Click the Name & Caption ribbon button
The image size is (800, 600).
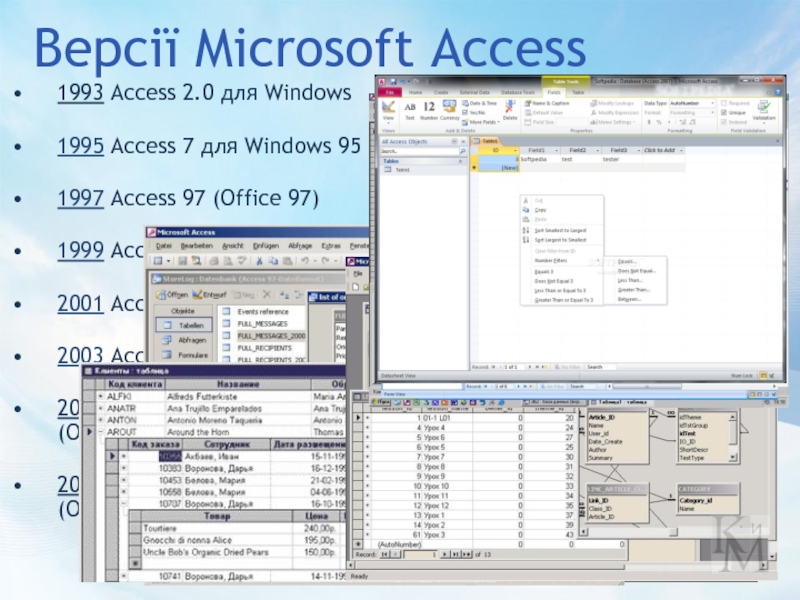click(547, 103)
